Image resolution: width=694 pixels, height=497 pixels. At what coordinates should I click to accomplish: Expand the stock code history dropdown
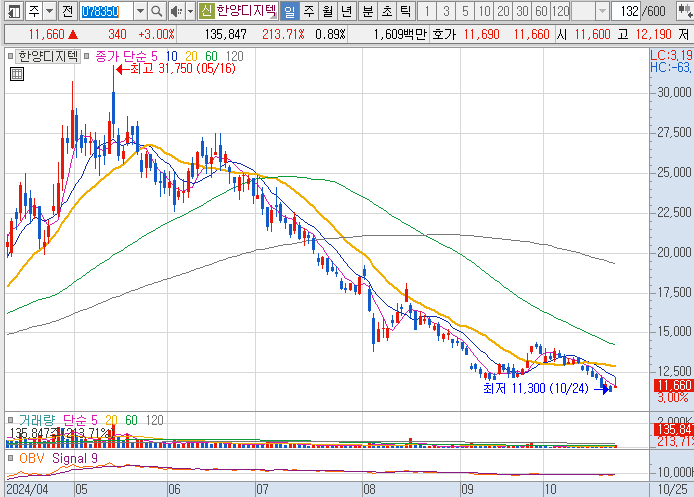pos(140,11)
